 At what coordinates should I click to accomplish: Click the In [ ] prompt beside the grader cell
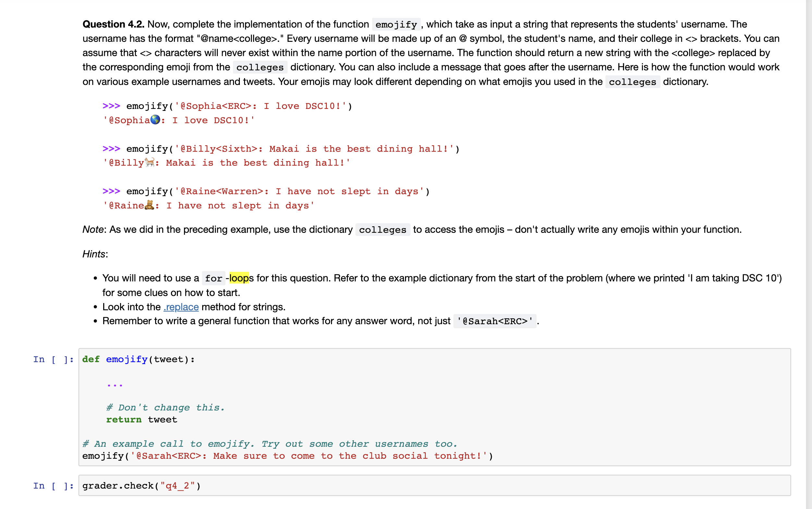53,485
